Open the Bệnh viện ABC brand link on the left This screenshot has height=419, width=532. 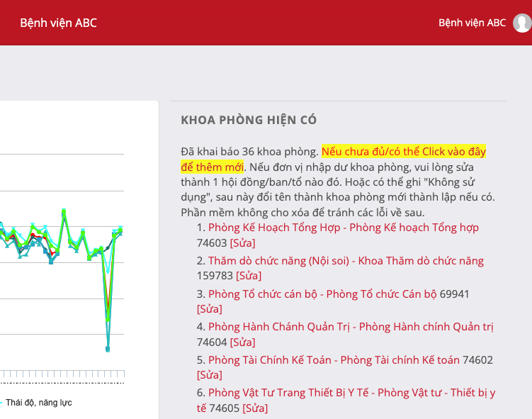coord(58,23)
